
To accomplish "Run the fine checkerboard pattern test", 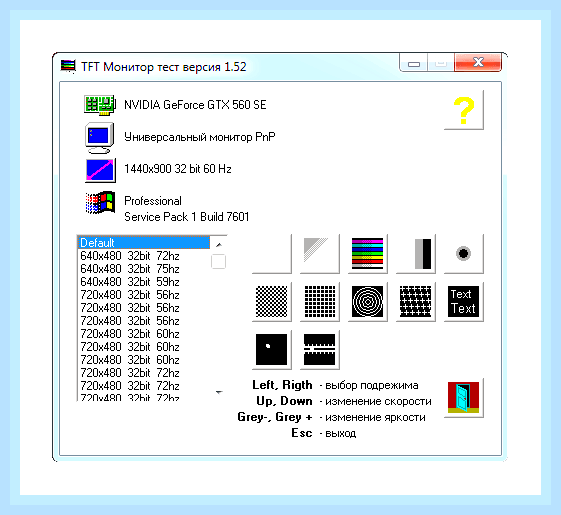I will click(272, 302).
